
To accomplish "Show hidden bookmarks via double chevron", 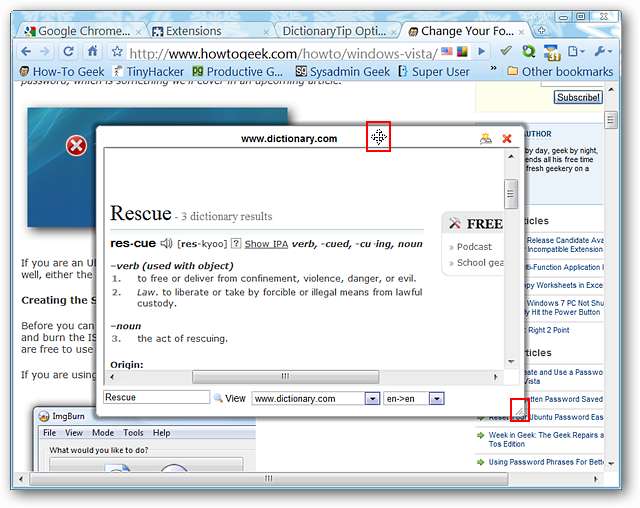I will [x=493, y=68].
